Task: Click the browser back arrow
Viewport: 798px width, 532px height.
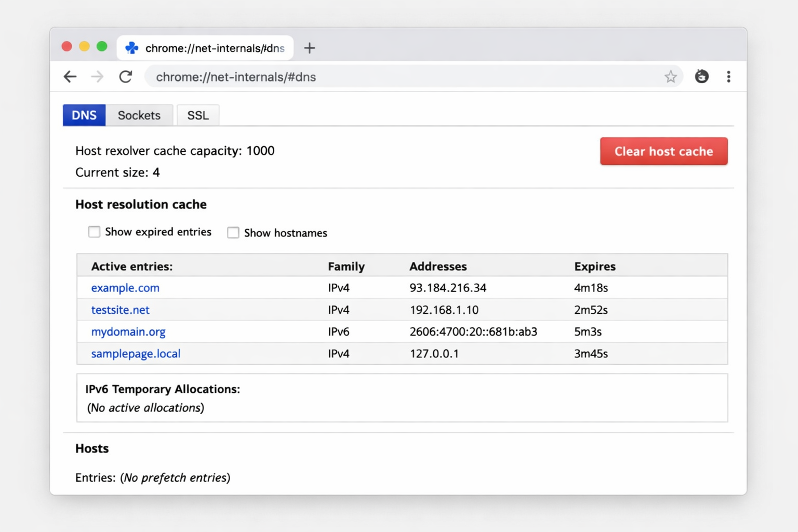Action: pos(70,77)
